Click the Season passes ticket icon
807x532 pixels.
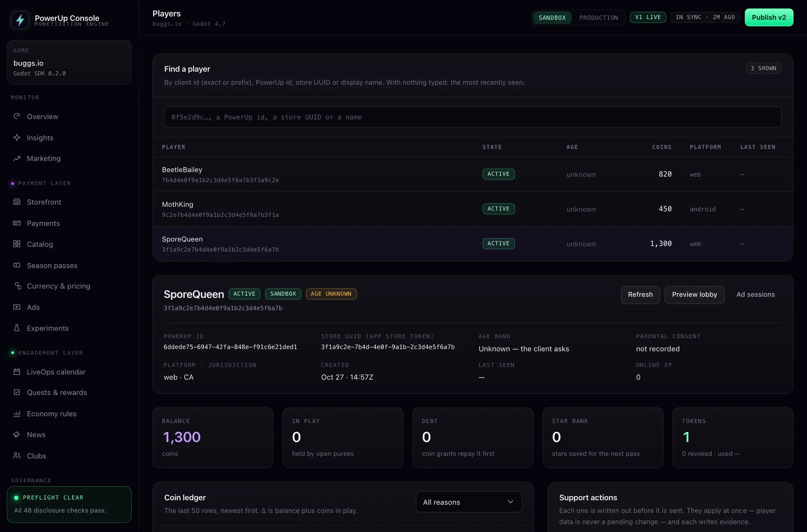coord(17,265)
